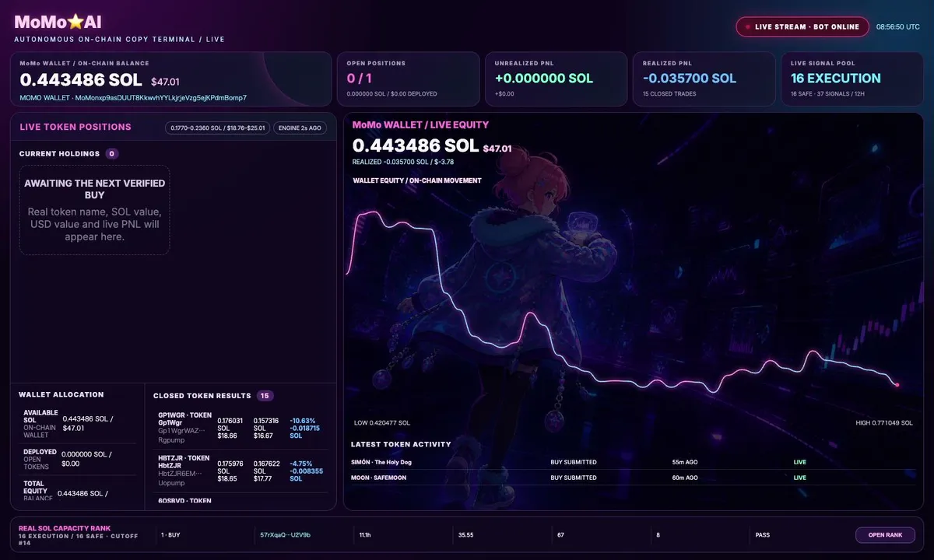This screenshot has width=934, height=560.
Task: Click the 0.1770–0.2360 SOL range badge
Action: 217,128
